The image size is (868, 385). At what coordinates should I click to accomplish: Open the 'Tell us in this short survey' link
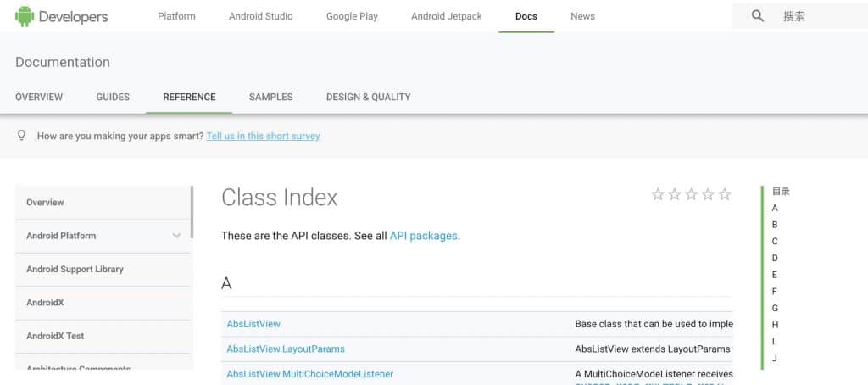pos(263,136)
